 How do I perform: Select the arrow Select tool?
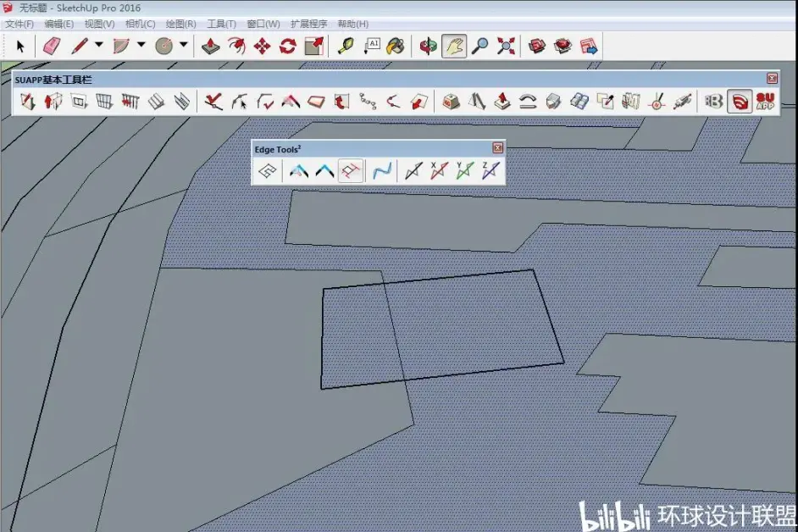[20, 46]
